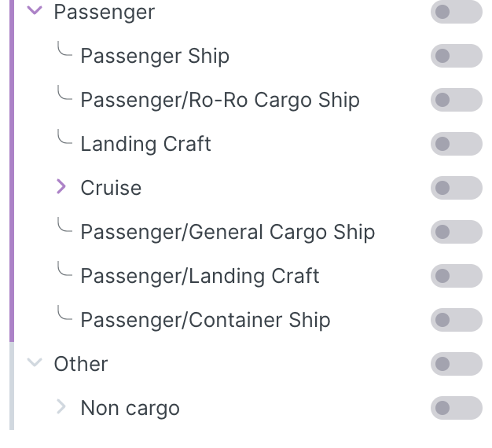Click the Passenger/Landing Craft entry

pyautogui.click(x=200, y=277)
